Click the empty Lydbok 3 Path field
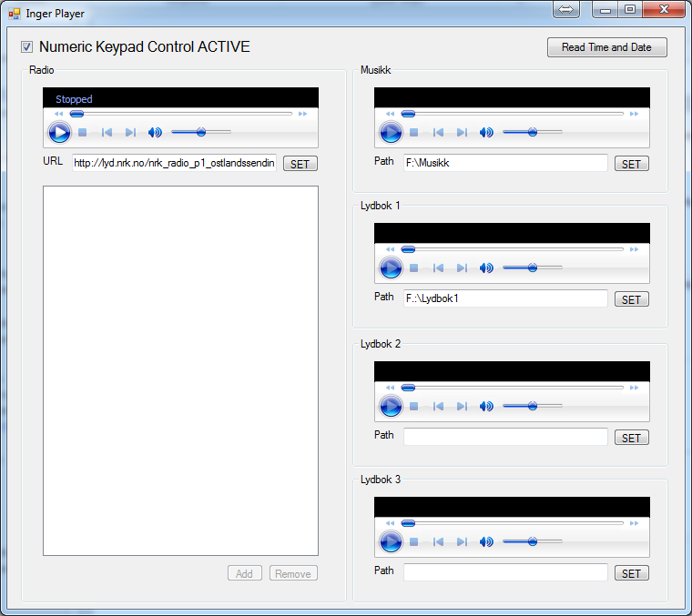Screen dimensions: 692x616 click(x=505, y=572)
